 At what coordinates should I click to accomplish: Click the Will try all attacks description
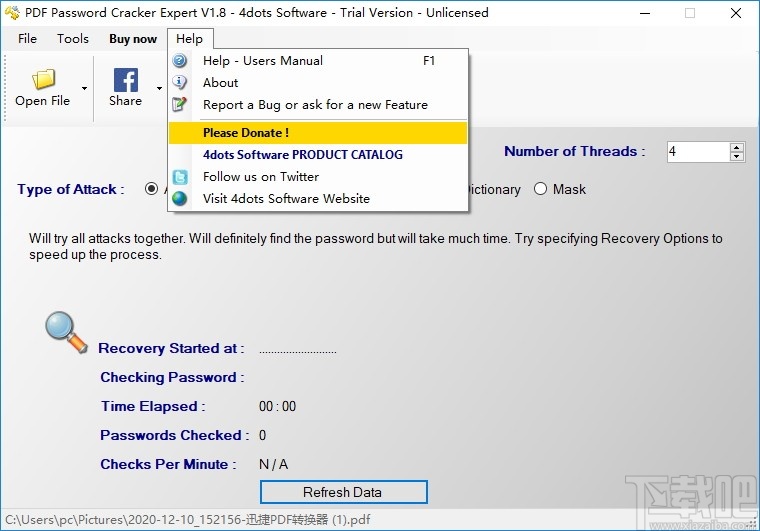tap(376, 246)
